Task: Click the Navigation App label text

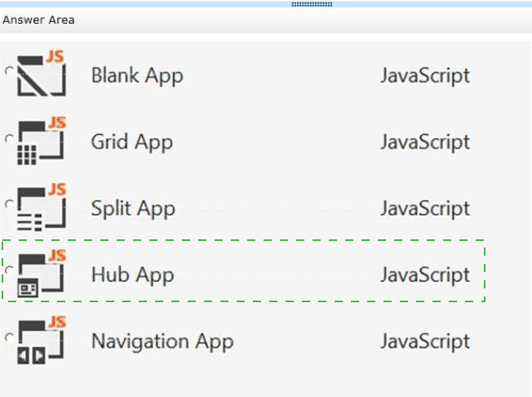Action: pos(162,341)
